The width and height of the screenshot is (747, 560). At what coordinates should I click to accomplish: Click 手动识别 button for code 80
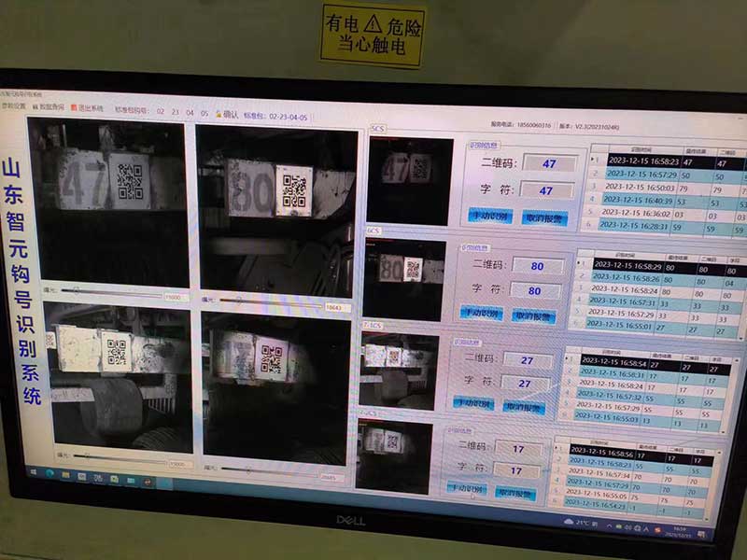click(x=484, y=315)
